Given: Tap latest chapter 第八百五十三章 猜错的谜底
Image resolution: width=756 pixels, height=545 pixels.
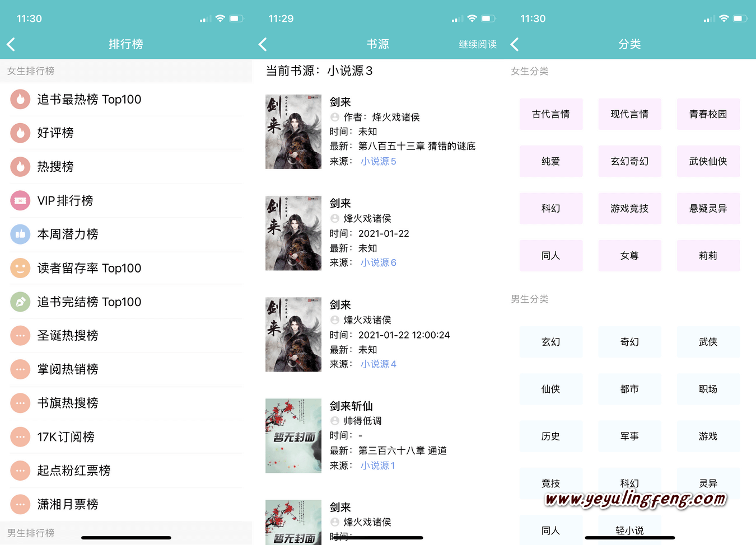Looking at the screenshot, I should pyautogui.click(x=417, y=146).
